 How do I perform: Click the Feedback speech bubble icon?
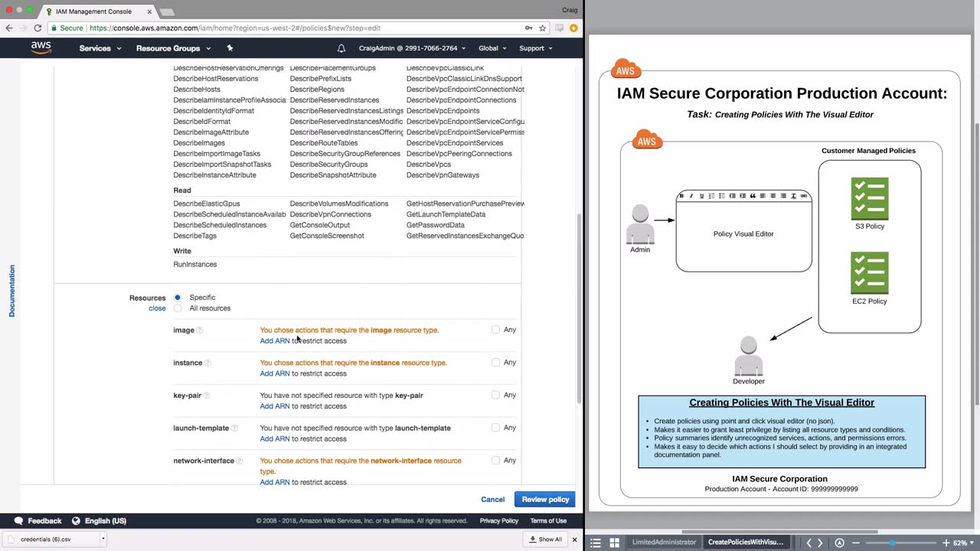pos(18,520)
